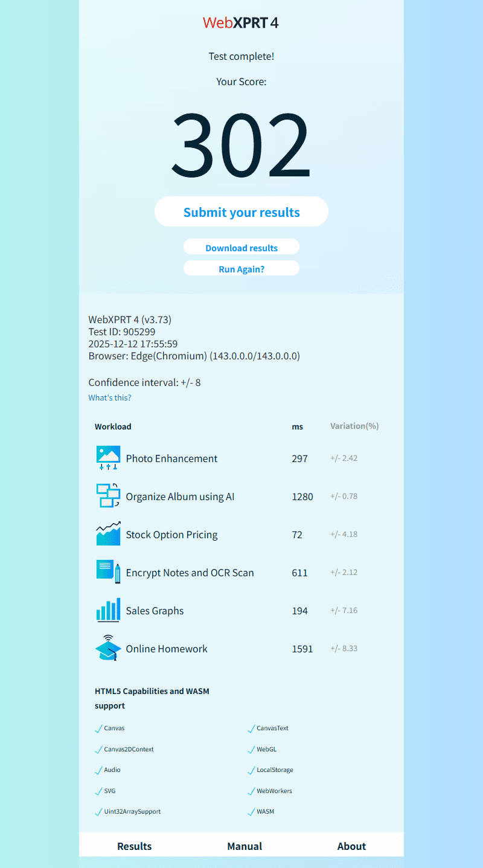Viewport: 483px width, 868px height.
Task: Click the checkmark next to Canvas
Action: [98, 729]
